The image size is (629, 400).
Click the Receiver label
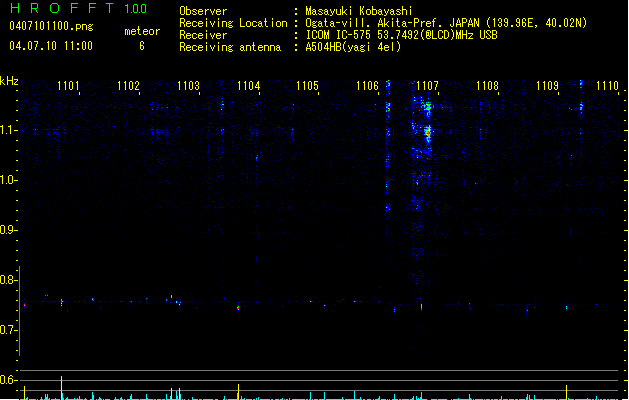coord(203,35)
